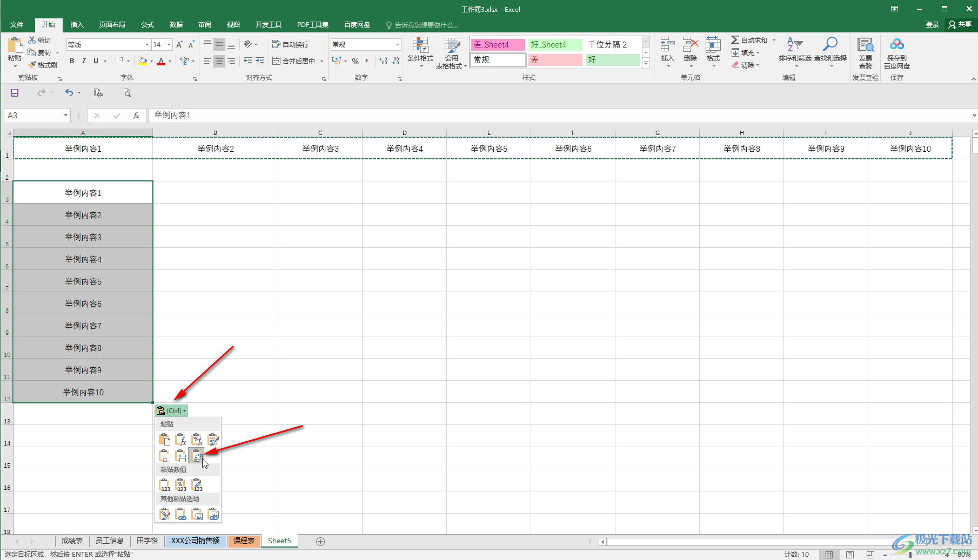Click the 清除 (Clear) button
Viewport: 978px width, 560px height.
(x=746, y=65)
